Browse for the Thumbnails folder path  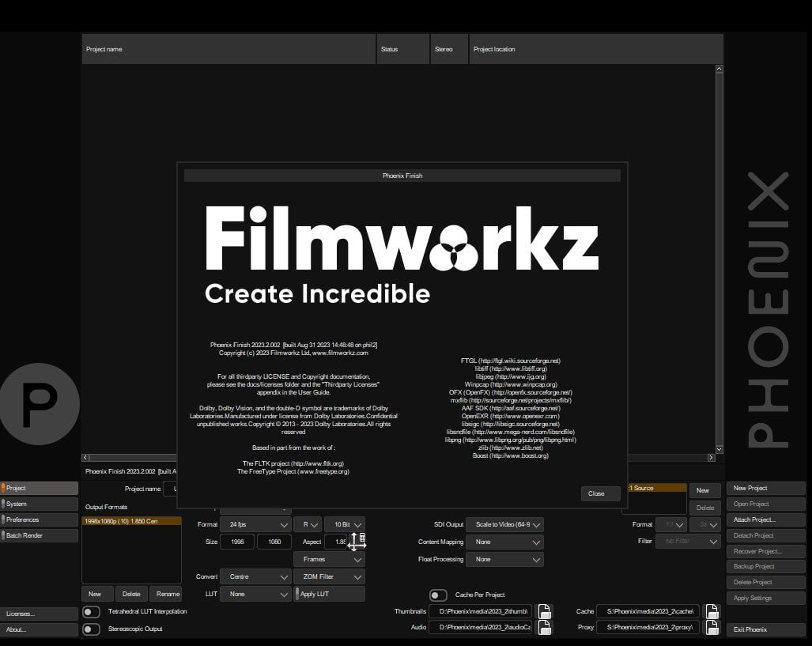point(544,611)
